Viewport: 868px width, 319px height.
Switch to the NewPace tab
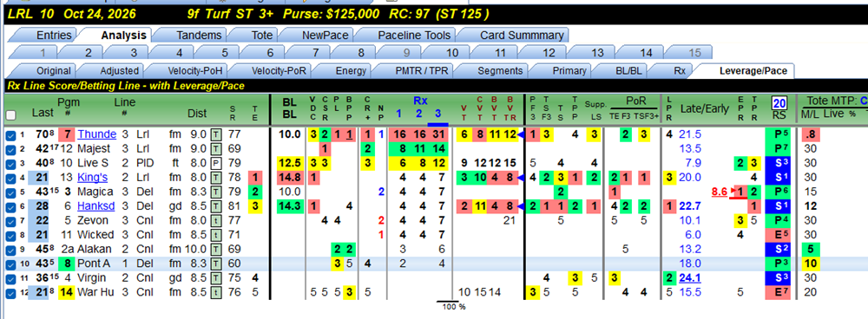pos(325,35)
